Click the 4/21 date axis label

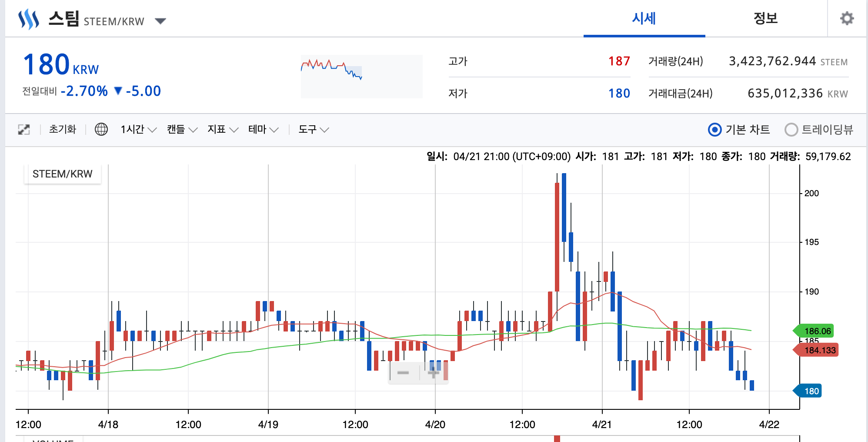tap(602, 425)
